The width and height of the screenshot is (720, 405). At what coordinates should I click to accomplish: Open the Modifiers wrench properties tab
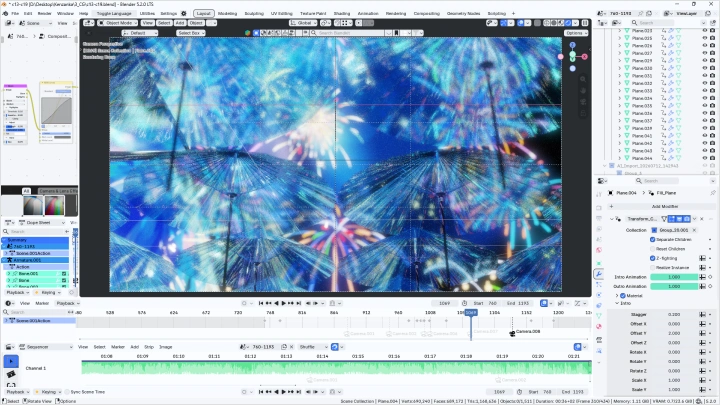pyautogui.click(x=599, y=274)
